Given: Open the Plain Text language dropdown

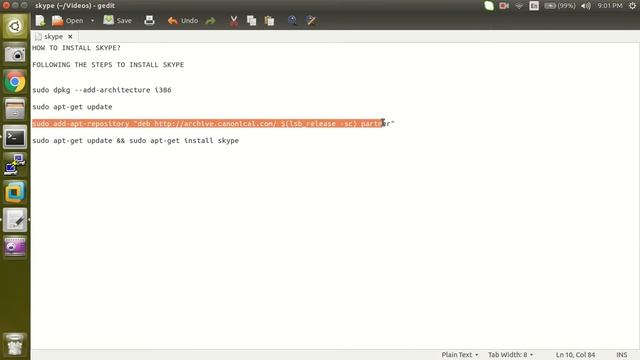Looking at the screenshot, I should (460, 355).
